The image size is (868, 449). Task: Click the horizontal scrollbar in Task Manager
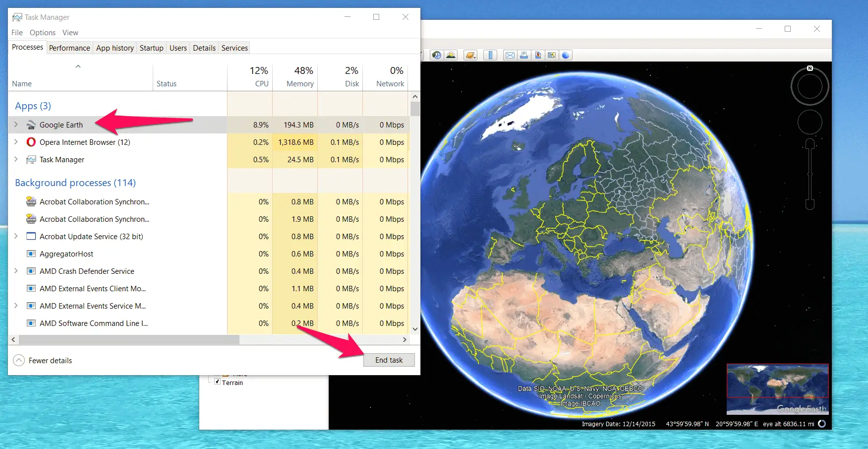[x=129, y=340]
